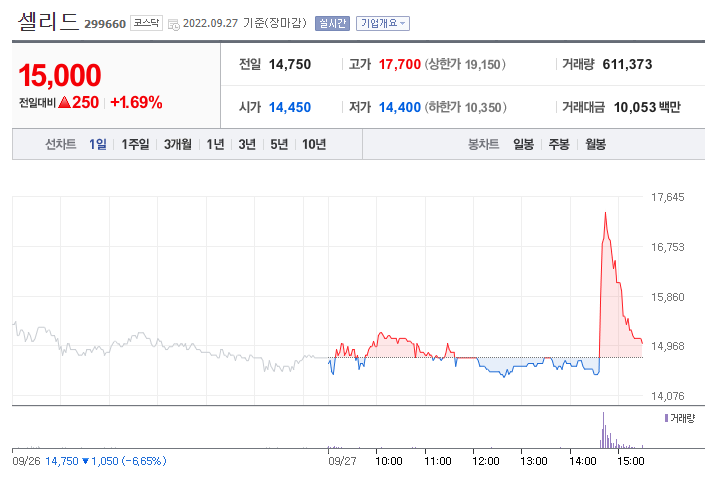This screenshot has height=480, width=705.
Task: Click the +1.69% change rate
Action: tap(136, 102)
